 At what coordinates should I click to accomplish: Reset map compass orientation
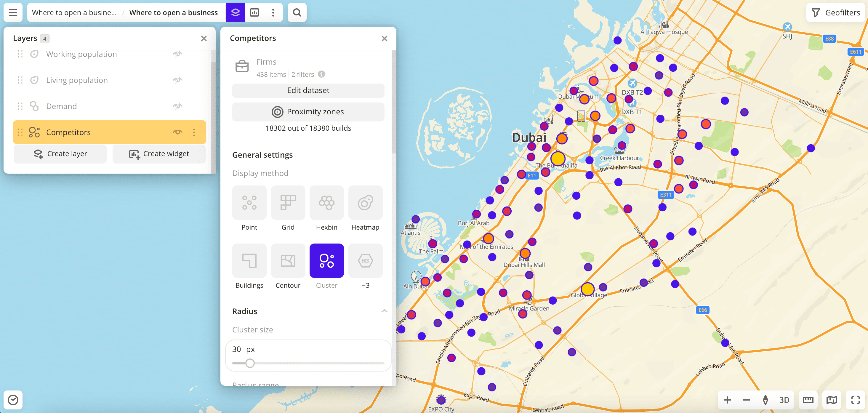point(765,400)
